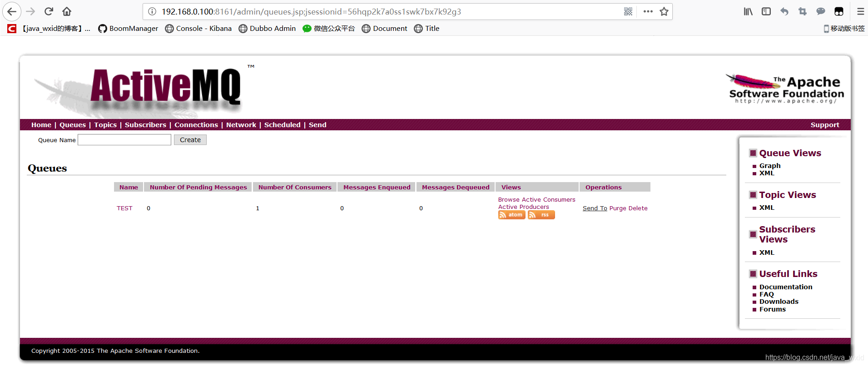Open Documentation under Useful Links

coord(786,287)
